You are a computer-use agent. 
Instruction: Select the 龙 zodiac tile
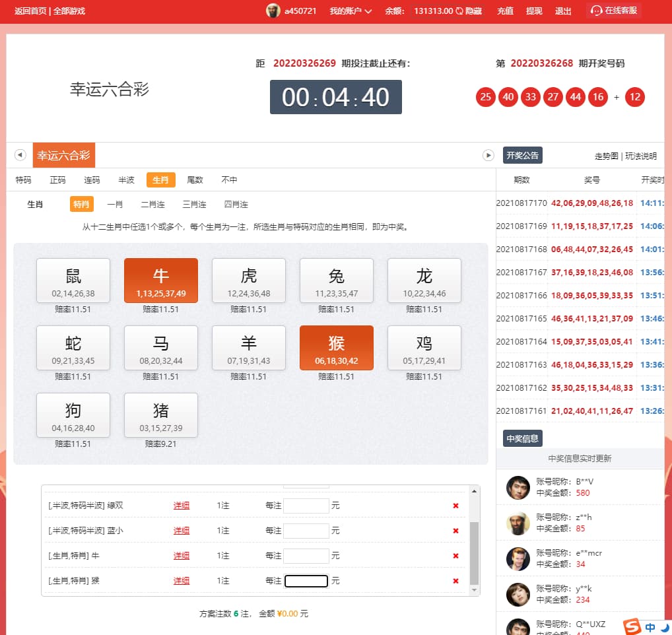424,280
